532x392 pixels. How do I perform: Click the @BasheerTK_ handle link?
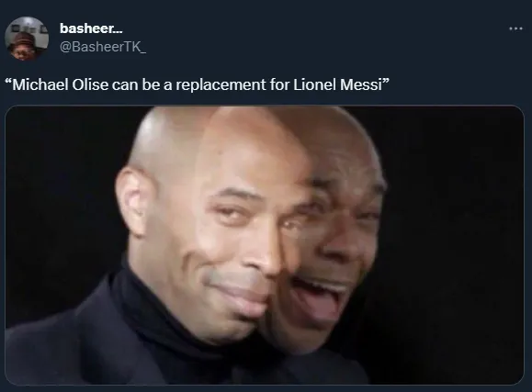[103, 47]
